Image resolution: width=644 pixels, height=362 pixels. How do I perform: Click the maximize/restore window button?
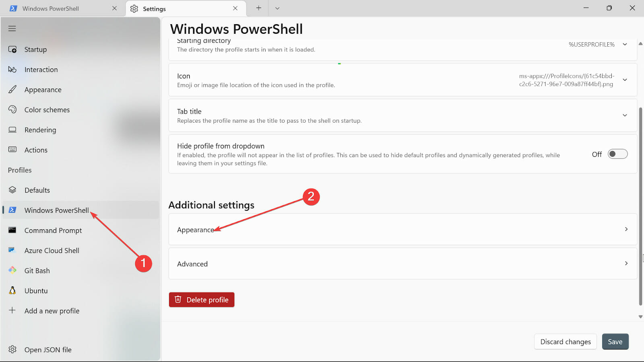pos(609,8)
